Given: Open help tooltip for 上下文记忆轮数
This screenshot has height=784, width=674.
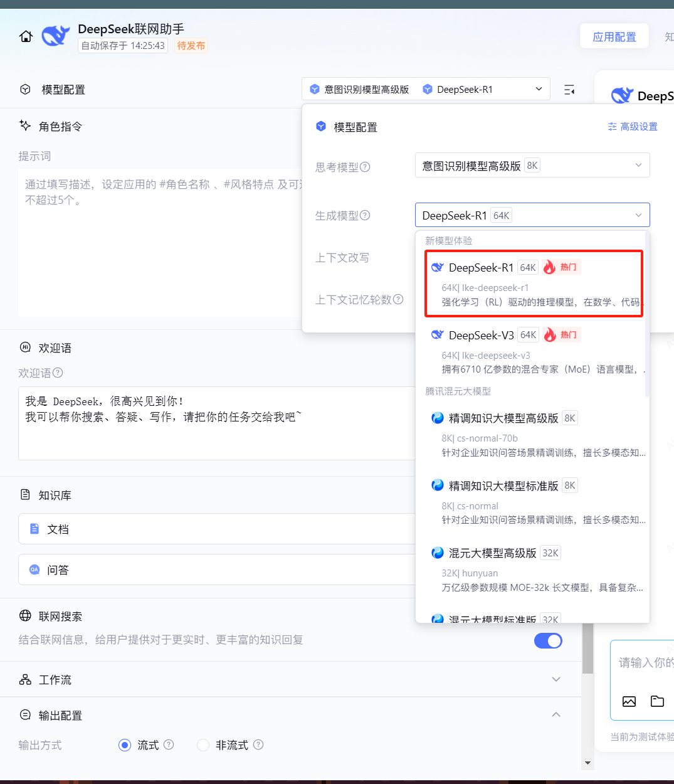Looking at the screenshot, I should 398,299.
